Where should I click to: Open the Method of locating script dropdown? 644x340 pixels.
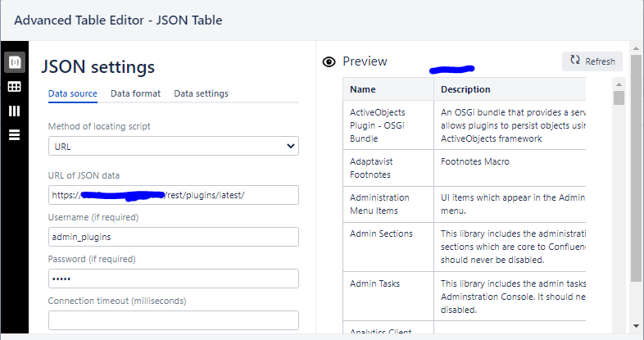174,146
